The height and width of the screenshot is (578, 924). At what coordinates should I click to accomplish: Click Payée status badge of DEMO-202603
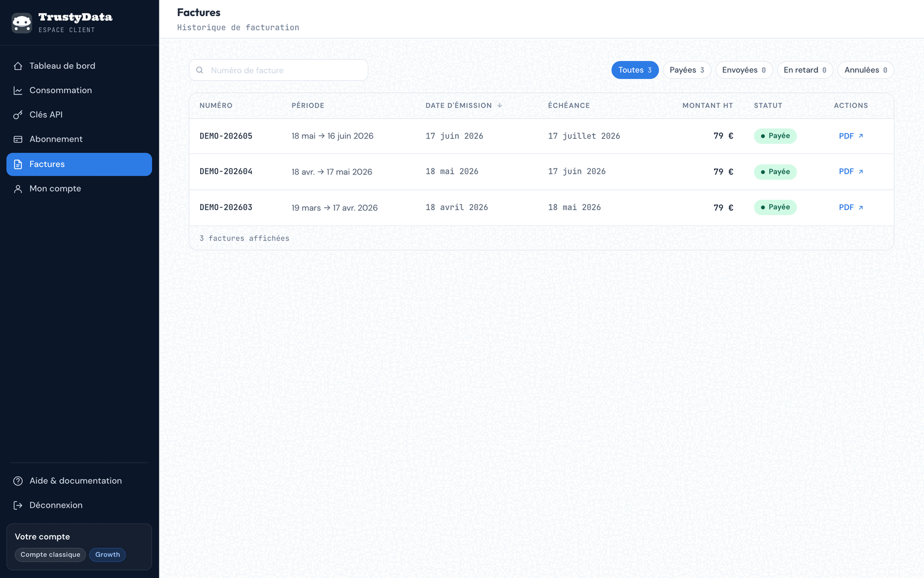tap(775, 208)
